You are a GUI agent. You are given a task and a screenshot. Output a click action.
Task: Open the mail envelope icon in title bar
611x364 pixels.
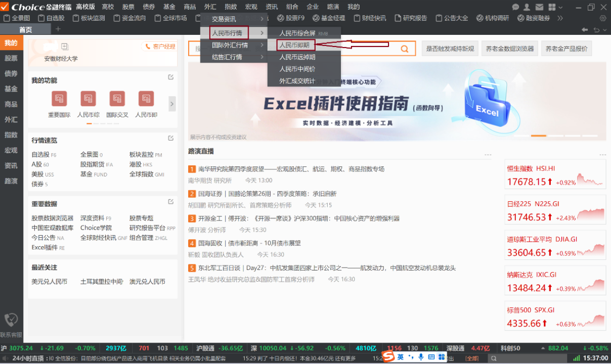pos(539,7)
